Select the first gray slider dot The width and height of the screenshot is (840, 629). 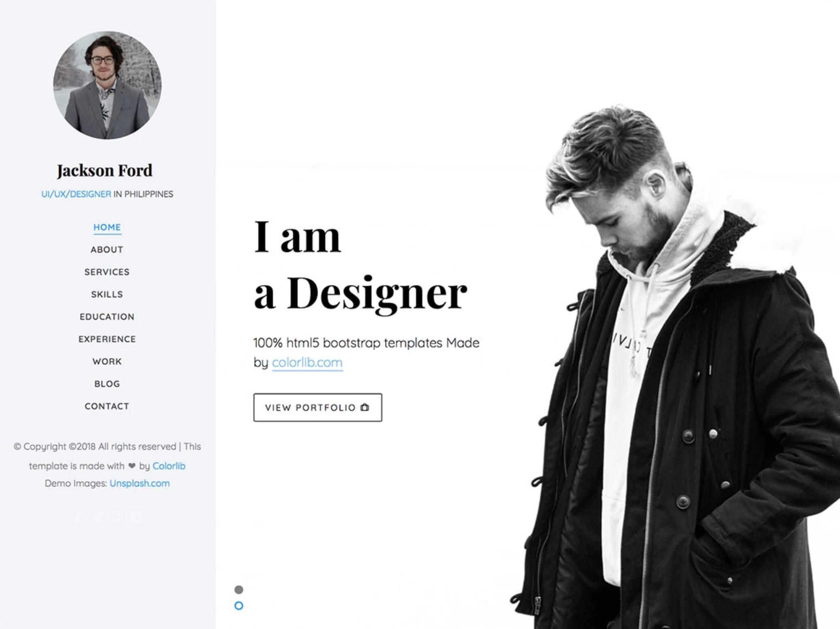[239, 590]
